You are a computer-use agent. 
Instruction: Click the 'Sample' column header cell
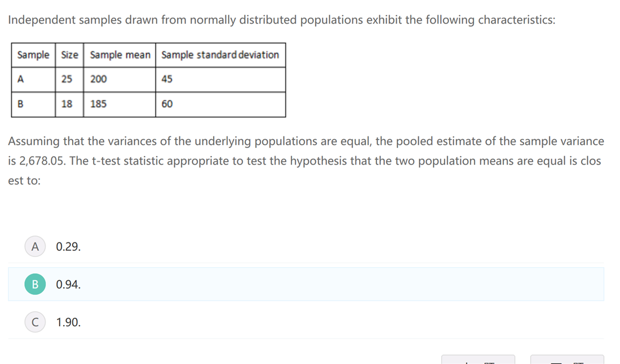tap(33, 55)
